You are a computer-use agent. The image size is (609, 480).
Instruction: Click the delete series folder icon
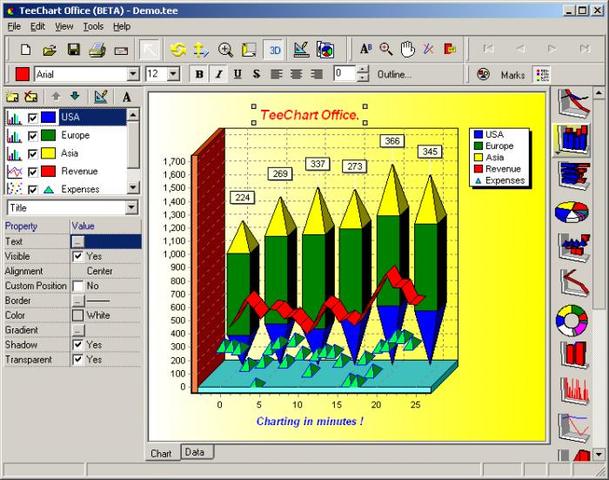click(31, 96)
